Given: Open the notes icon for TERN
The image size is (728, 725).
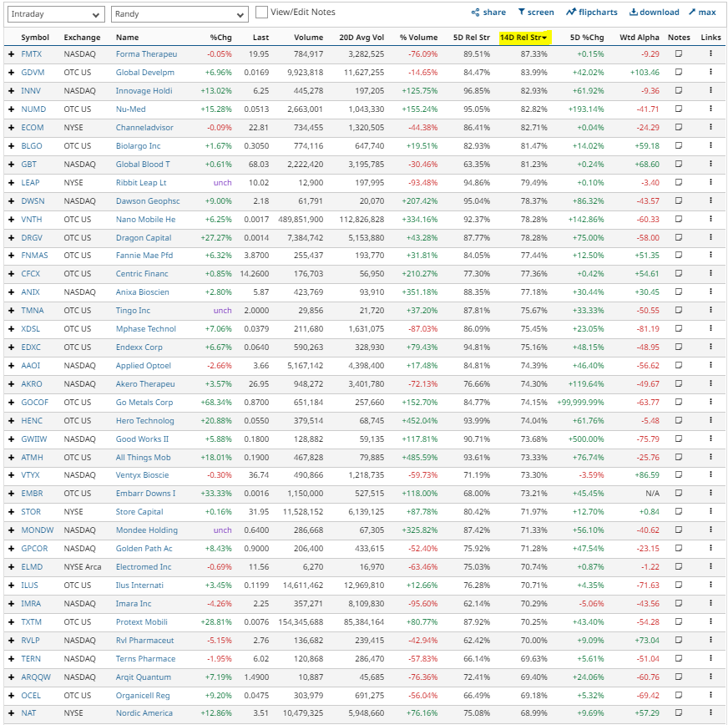Looking at the screenshot, I should tap(678, 658).
